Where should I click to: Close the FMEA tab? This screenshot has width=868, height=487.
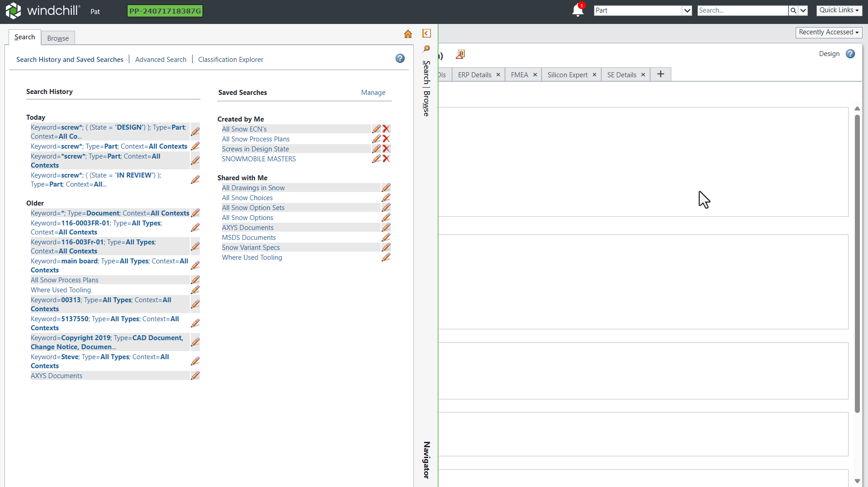click(x=535, y=75)
